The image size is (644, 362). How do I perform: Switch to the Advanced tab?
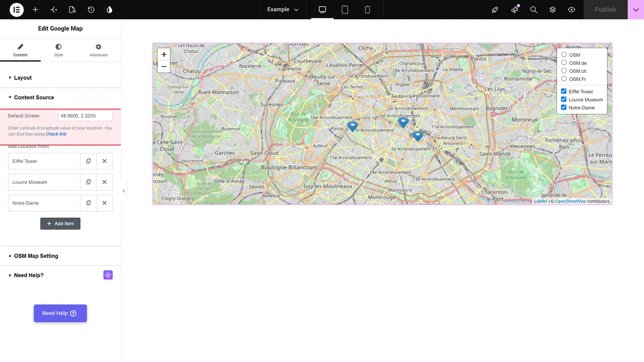[x=98, y=50]
